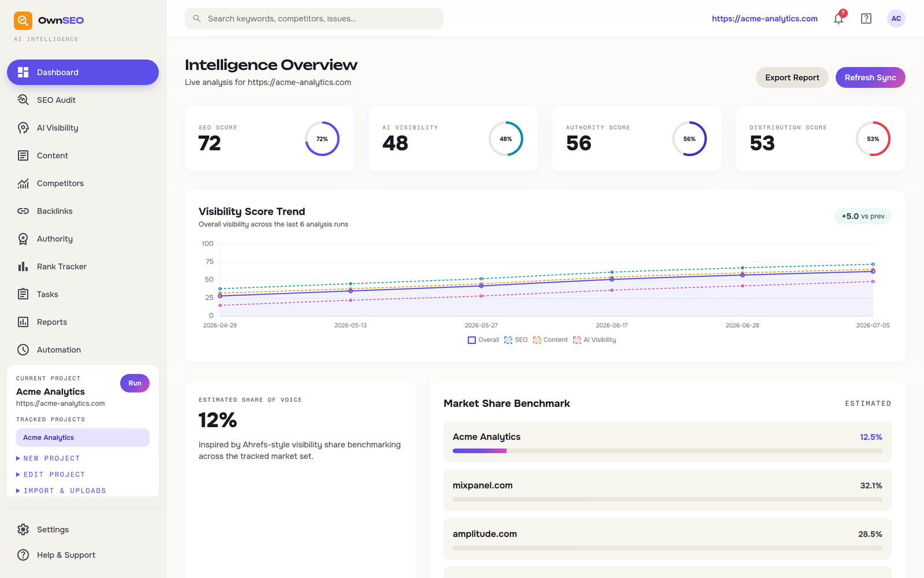Toggle the SEO series in chart legend
This screenshot has width=924, height=578.
point(516,340)
